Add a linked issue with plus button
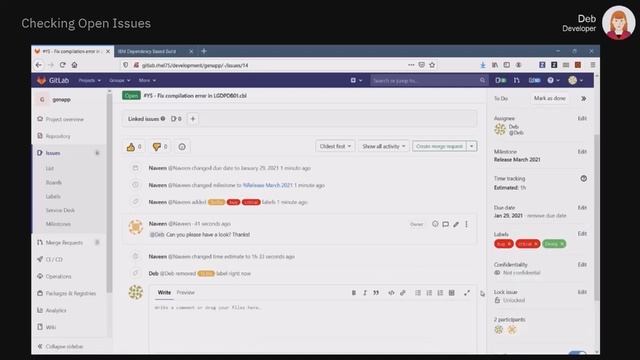This screenshot has height=360, width=640. (x=193, y=119)
